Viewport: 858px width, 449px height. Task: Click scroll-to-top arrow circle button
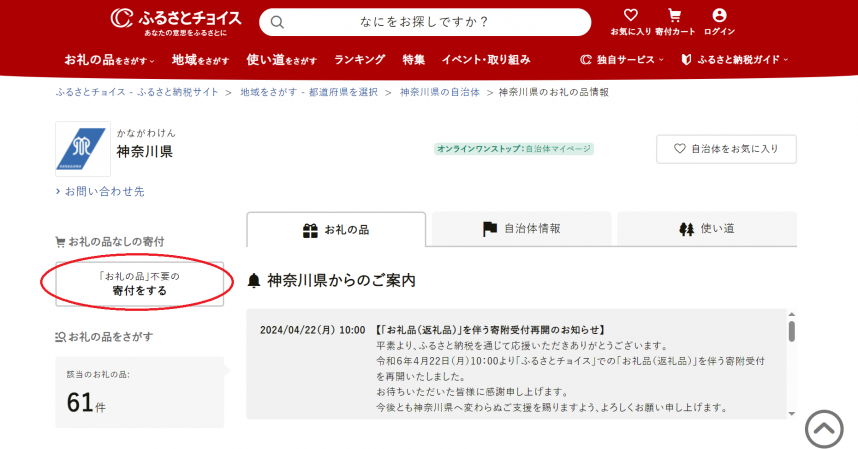[x=825, y=429]
